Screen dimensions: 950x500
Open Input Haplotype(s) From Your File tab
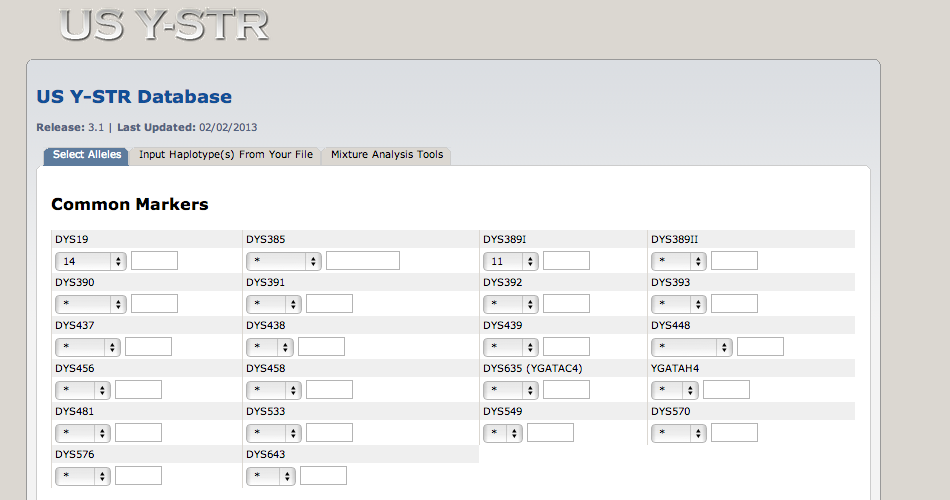pyautogui.click(x=226, y=155)
